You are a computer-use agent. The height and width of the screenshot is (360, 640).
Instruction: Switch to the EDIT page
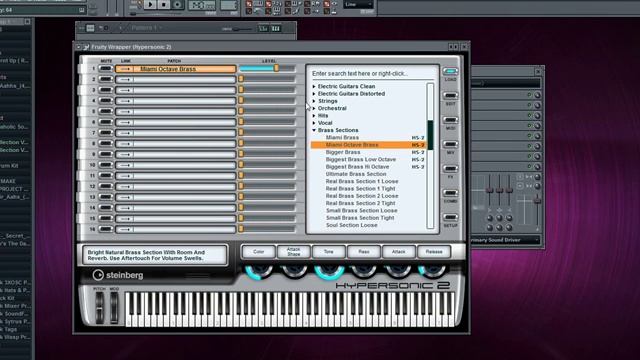450,96
